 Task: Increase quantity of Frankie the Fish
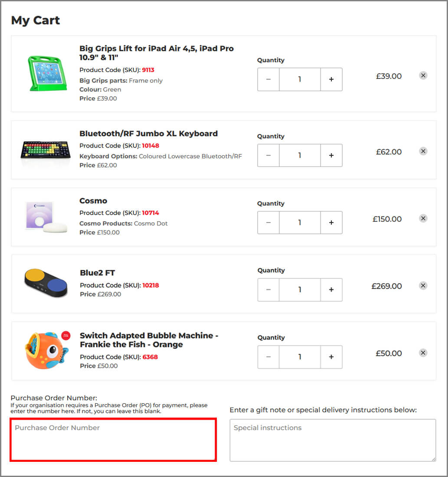click(x=331, y=357)
